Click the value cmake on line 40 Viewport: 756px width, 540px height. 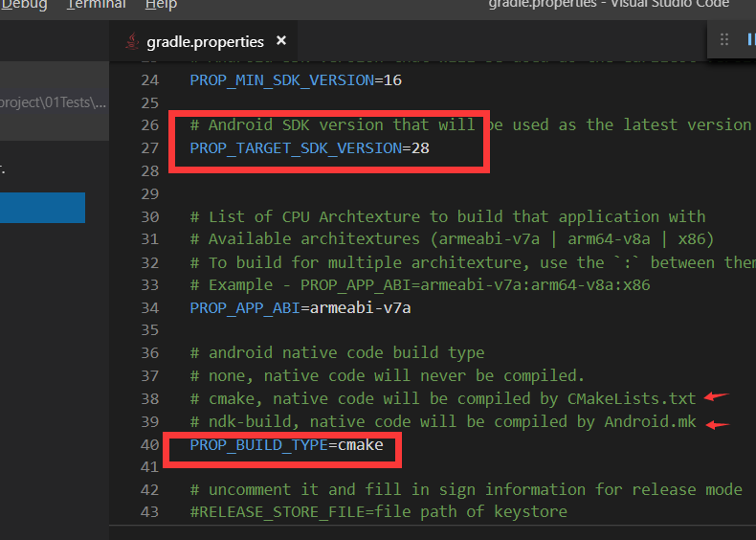(x=361, y=445)
